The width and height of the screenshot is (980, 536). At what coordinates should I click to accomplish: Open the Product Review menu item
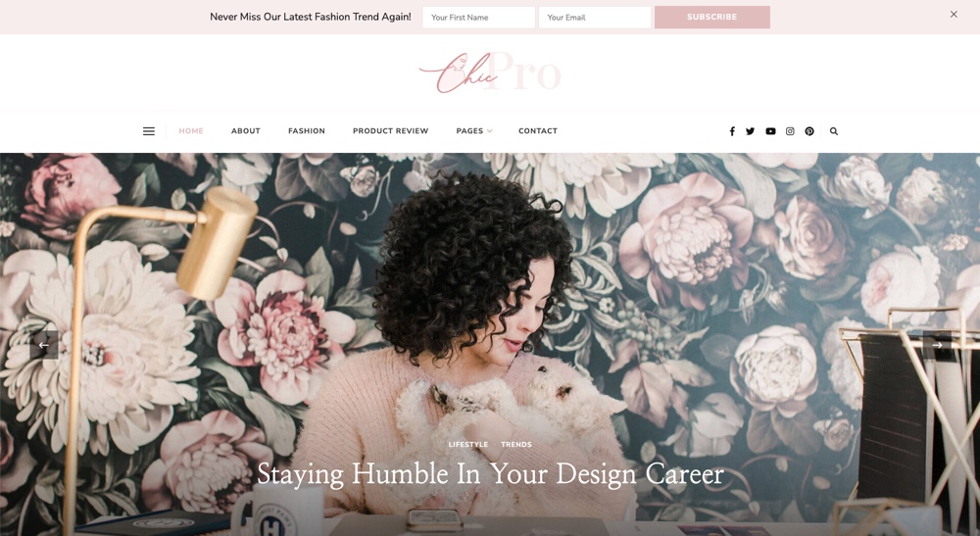click(391, 131)
